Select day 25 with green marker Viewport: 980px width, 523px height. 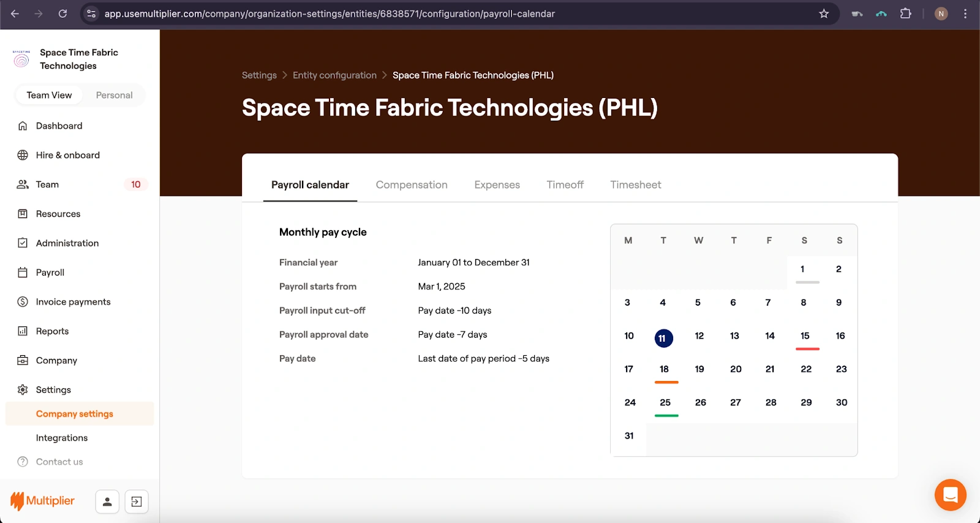pos(665,402)
